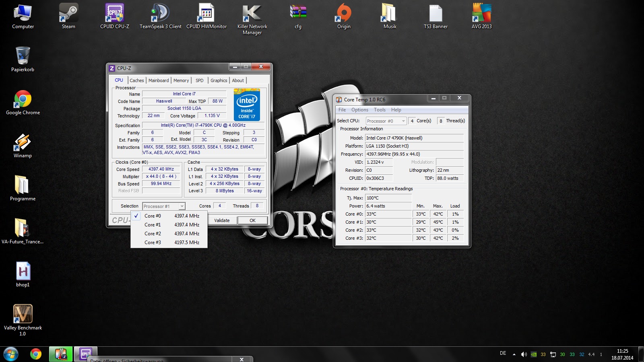
Task: Select the Papierkorb recycle bin icon
Action: (x=23, y=59)
